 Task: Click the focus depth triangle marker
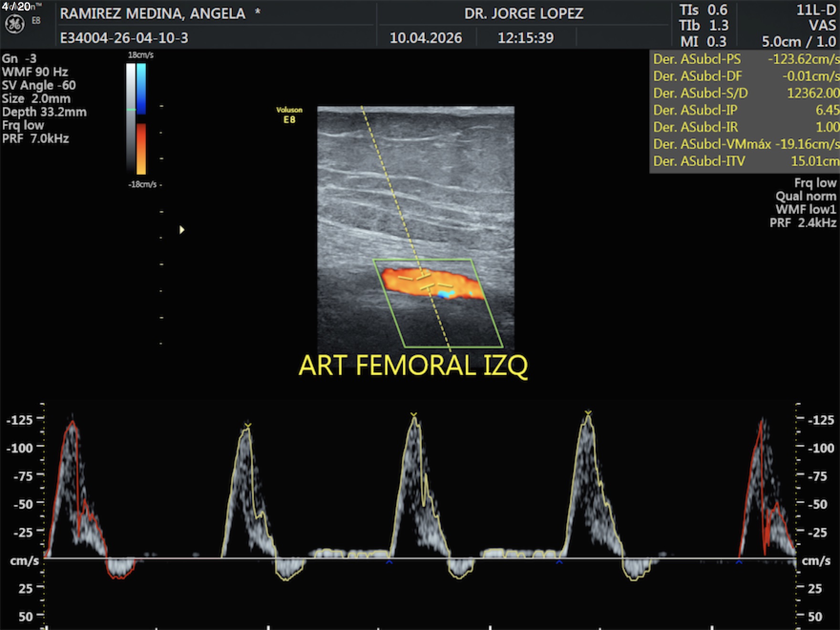point(182,230)
